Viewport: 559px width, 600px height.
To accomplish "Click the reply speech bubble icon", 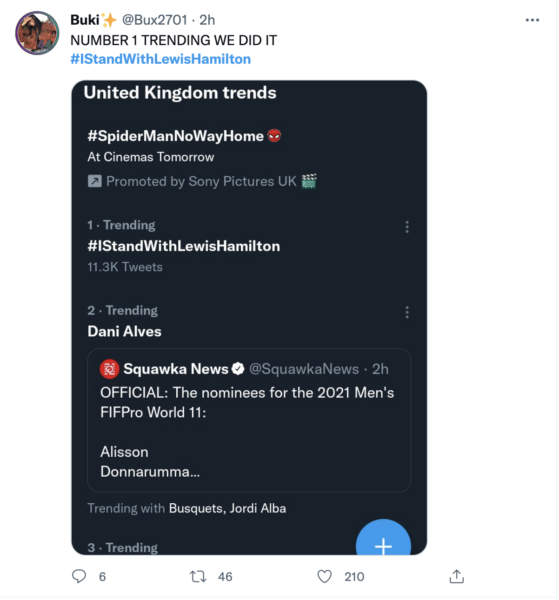I will pos(79,576).
